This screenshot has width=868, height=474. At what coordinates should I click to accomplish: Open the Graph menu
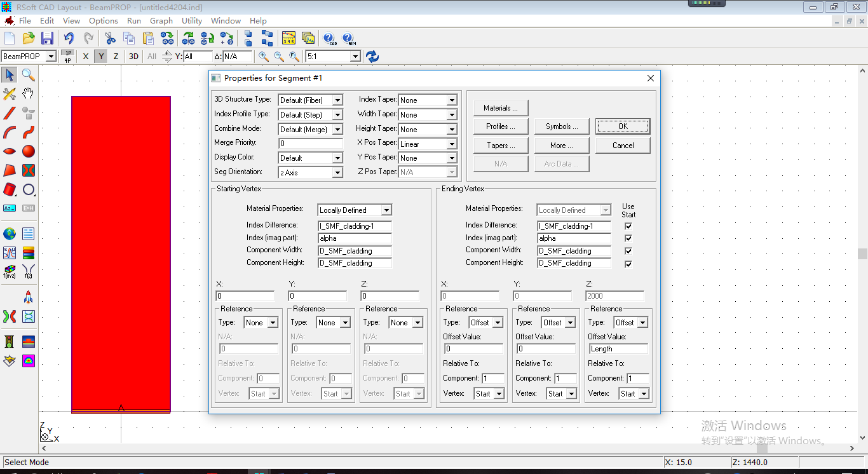click(161, 21)
